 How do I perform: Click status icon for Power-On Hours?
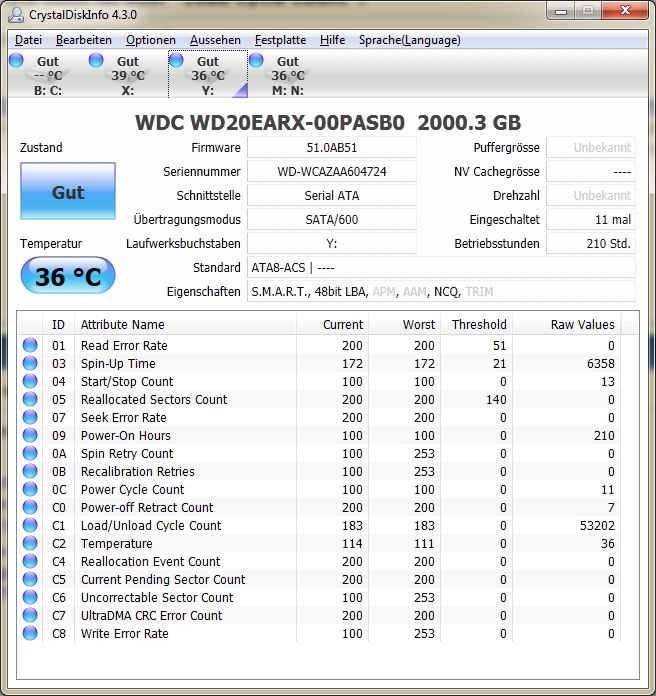(x=30, y=435)
